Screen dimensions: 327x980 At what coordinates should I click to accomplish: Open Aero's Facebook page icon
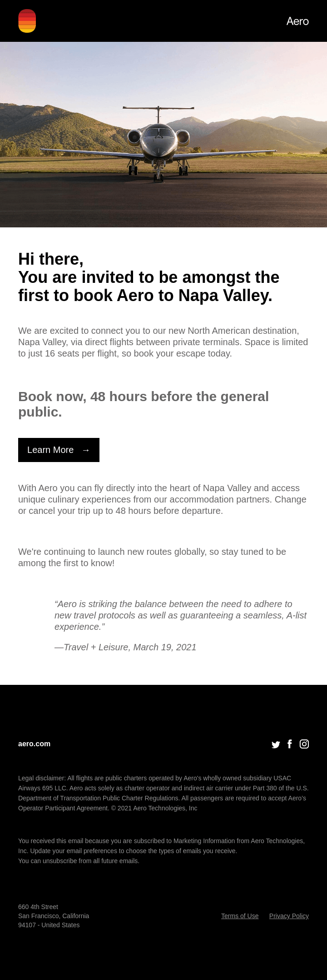click(290, 744)
